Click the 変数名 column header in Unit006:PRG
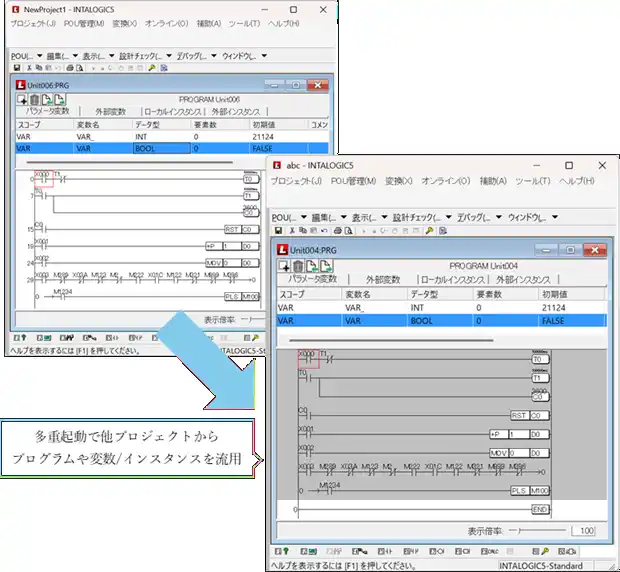This screenshot has height=572, width=620. tap(103, 125)
